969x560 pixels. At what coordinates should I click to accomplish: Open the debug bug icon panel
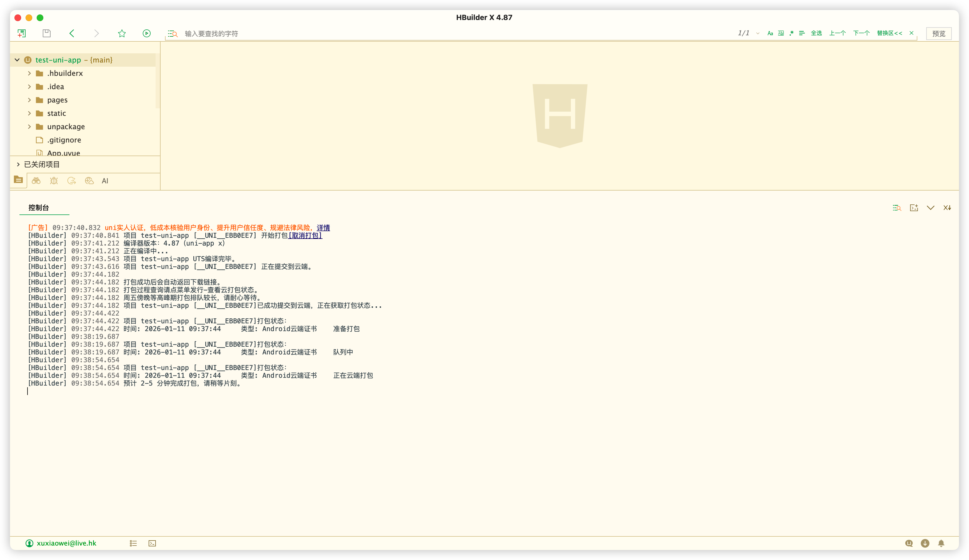pos(54,181)
